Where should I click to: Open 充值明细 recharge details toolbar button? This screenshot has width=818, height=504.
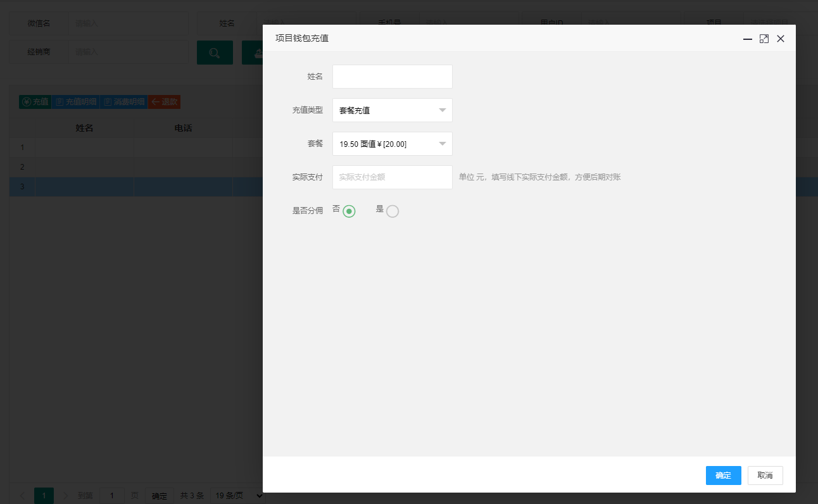(x=75, y=101)
